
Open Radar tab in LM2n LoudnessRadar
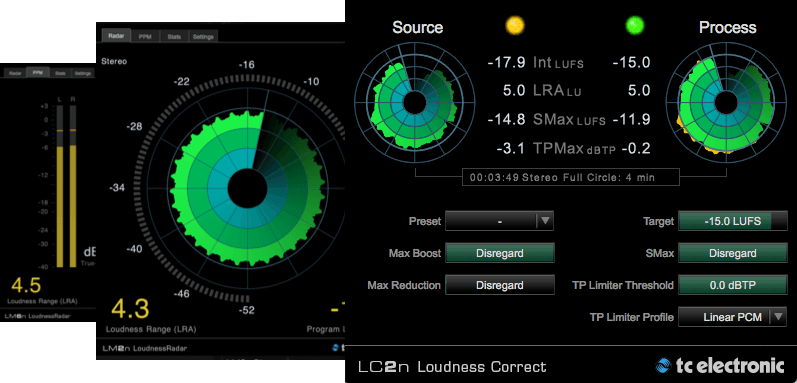click(116, 36)
